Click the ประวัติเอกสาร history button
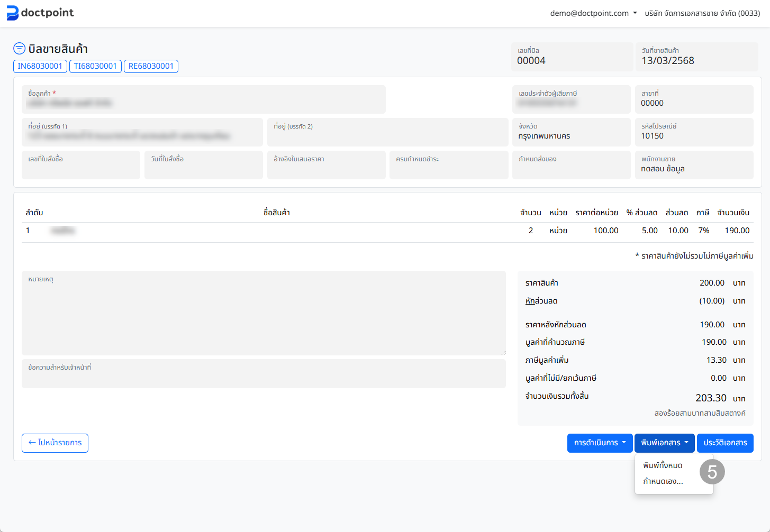 725,443
